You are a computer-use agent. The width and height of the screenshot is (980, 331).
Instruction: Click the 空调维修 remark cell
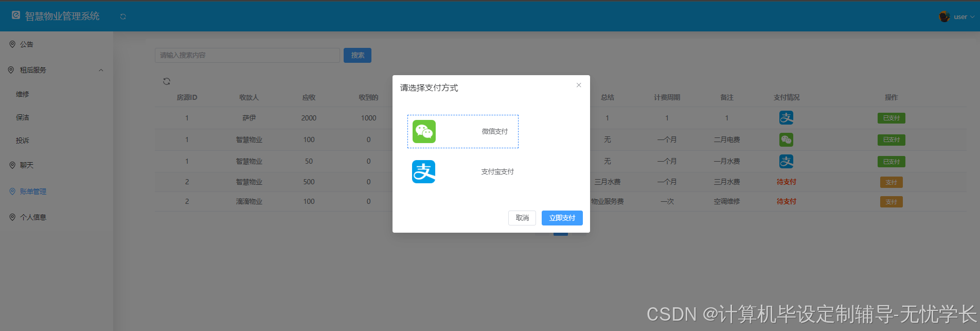pyautogui.click(x=726, y=201)
